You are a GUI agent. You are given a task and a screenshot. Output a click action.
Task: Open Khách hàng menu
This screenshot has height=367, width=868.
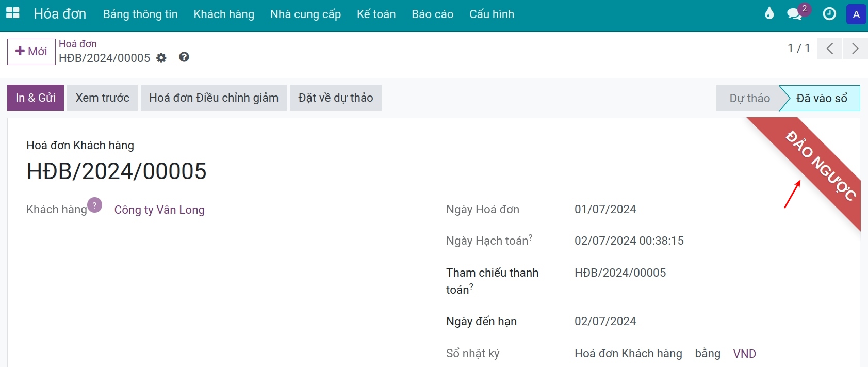pyautogui.click(x=224, y=14)
